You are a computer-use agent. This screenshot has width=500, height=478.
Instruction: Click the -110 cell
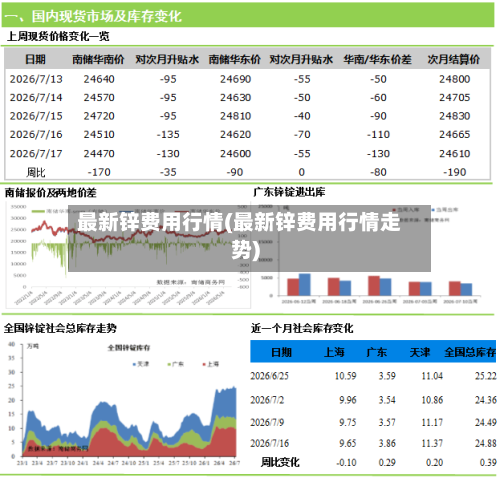click(378, 134)
